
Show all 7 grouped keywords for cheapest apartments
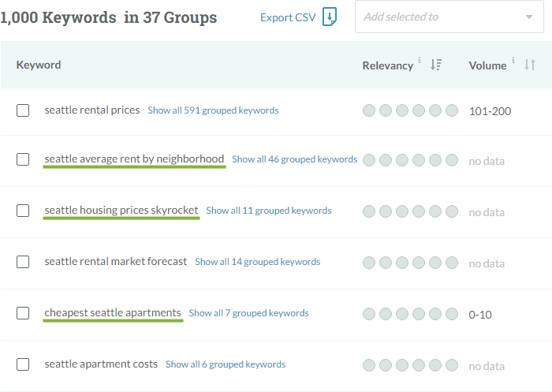tap(248, 313)
